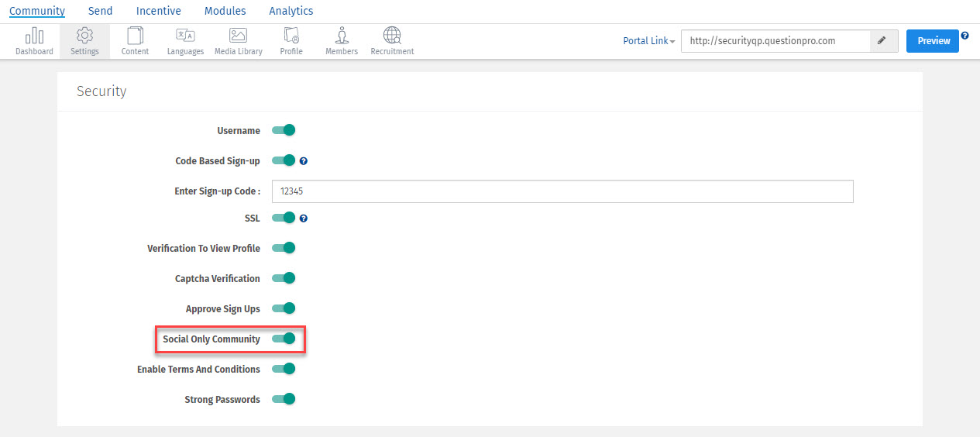
Task: Expand the Portal Link dropdown
Action: coord(648,41)
